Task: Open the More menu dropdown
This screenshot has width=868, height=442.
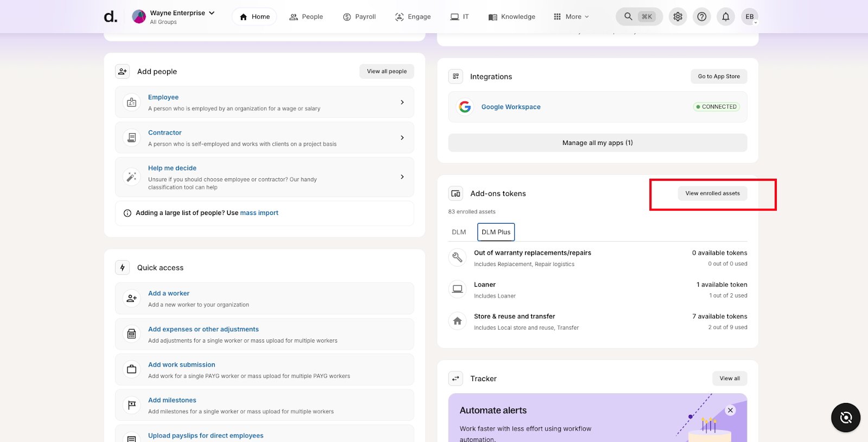Action: tap(571, 17)
